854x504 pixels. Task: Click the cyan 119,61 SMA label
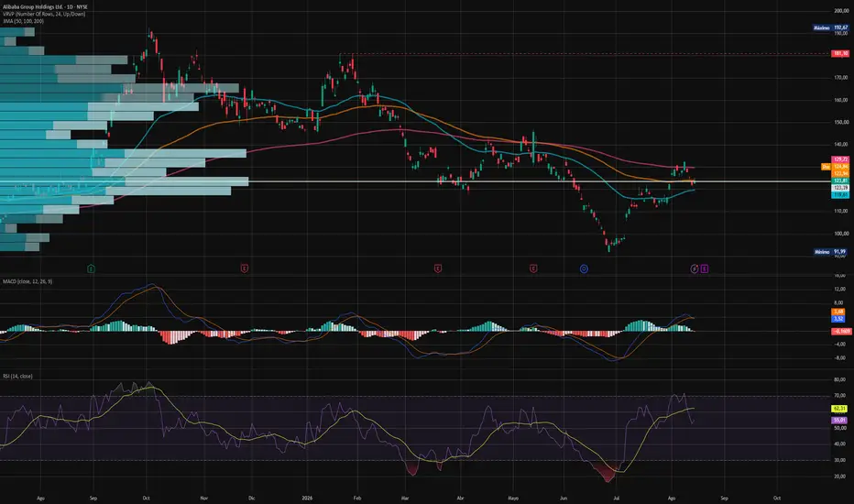click(840, 194)
